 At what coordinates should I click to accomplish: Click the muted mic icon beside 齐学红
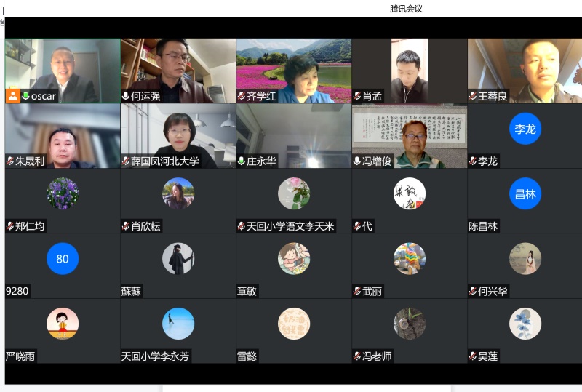(242, 96)
